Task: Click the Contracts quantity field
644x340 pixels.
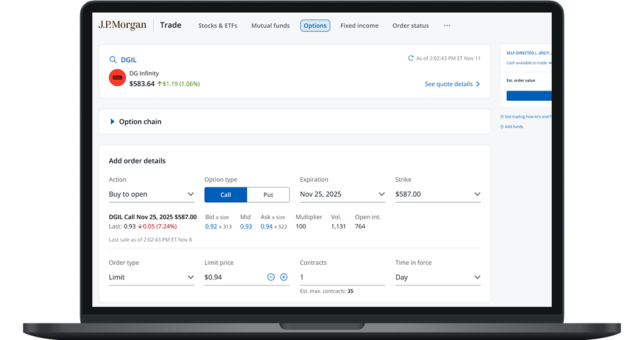Action: [342, 277]
